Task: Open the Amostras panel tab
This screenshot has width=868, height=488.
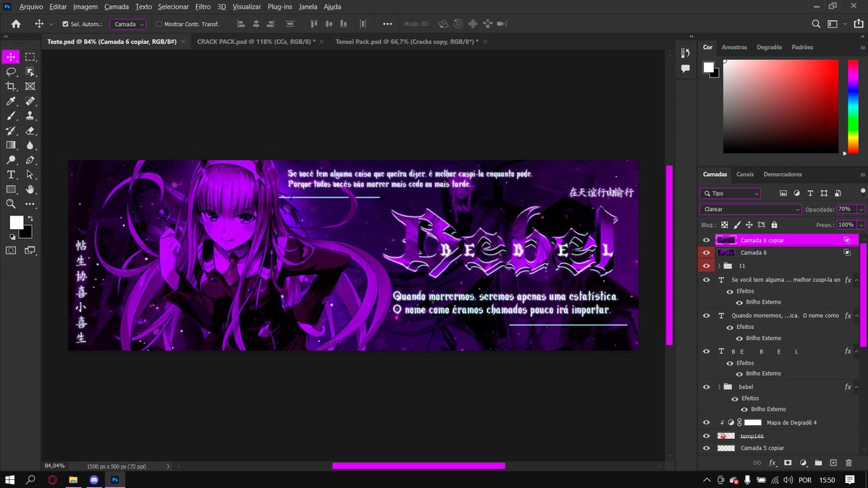Action: (x=734, y=47)
